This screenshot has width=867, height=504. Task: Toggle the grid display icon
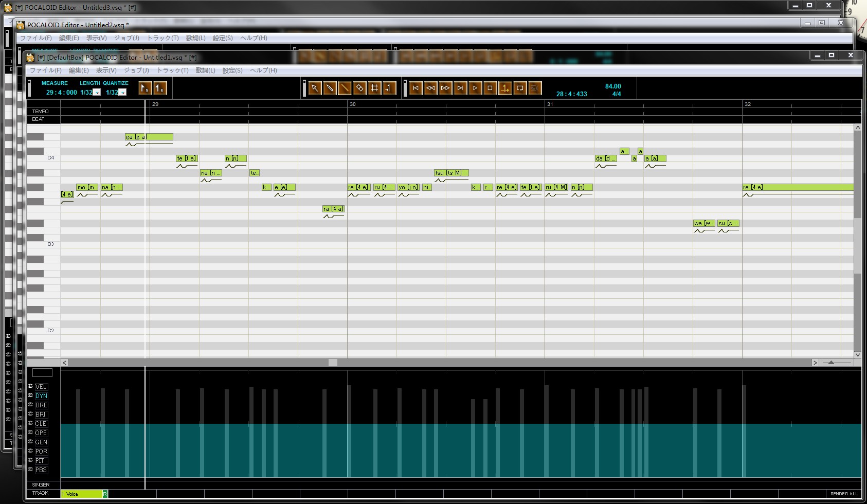tap(374, 88)
